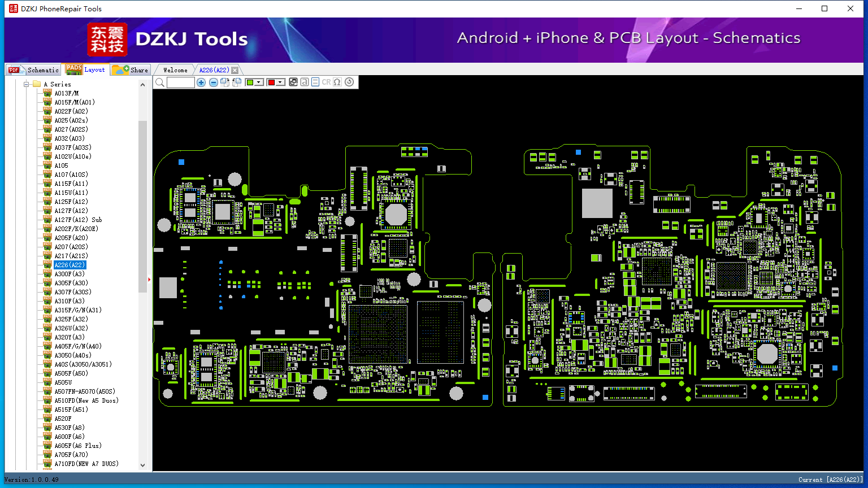The image size is (868, 488).
Task: Click the board icon beside A505U
Action: [x=47, y=382]
